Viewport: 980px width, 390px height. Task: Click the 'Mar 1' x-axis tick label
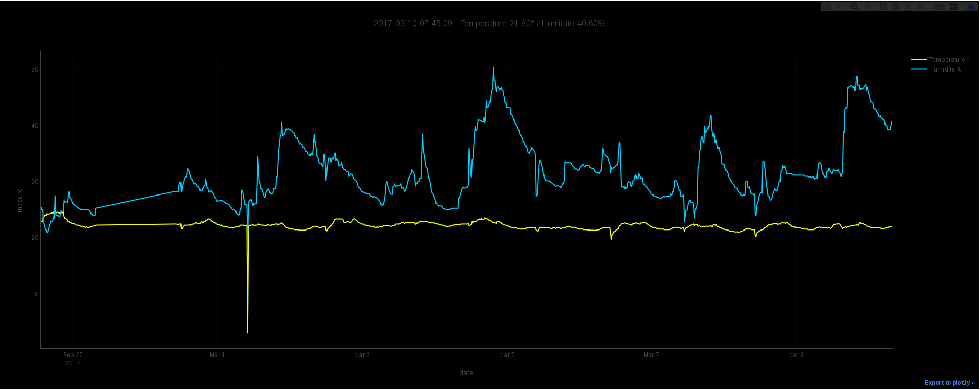click(217, 355)
